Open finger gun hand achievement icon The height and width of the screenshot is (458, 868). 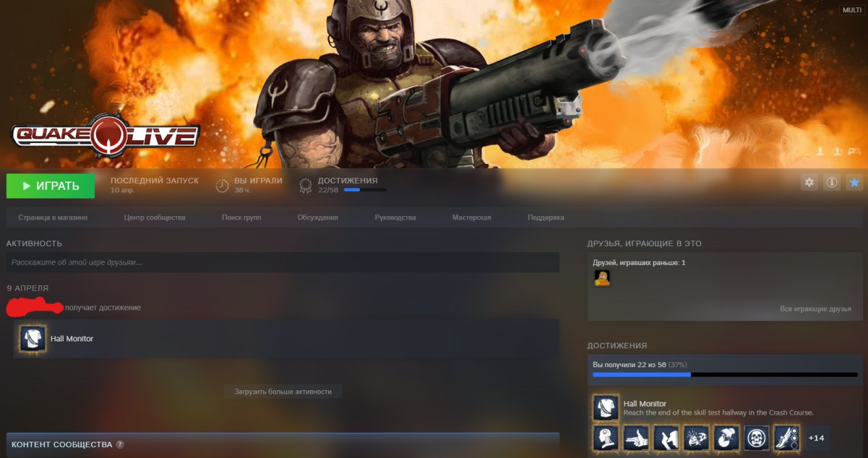635,438
